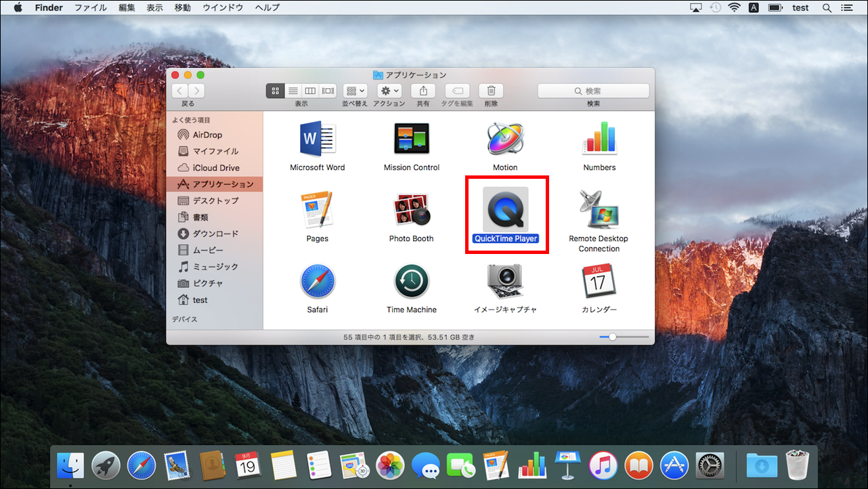
Task: Select the Safari app in Finder window
Action: (x=317, y=281)
